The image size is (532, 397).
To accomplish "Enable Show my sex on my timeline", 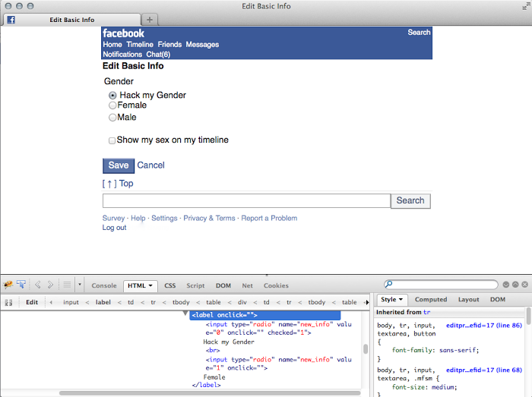I will (x=112, y=140).
